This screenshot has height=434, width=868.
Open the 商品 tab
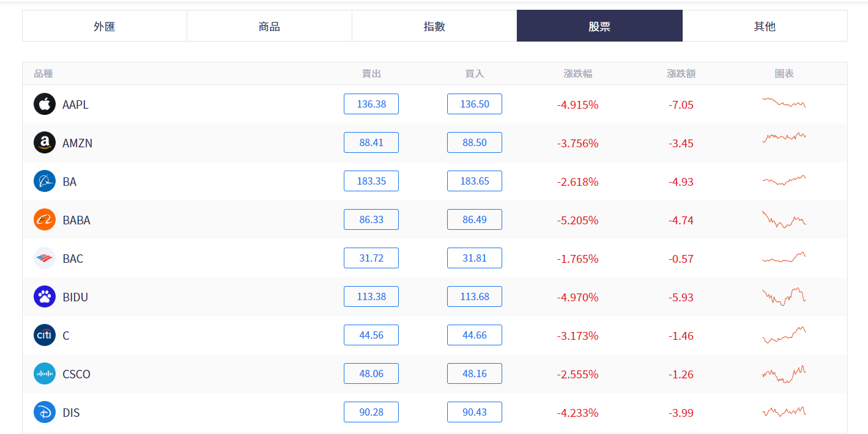[x=269, y=26]
